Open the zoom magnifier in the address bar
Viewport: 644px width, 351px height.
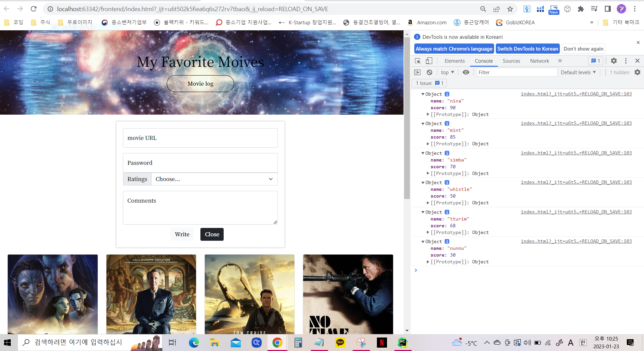point(483,9)
